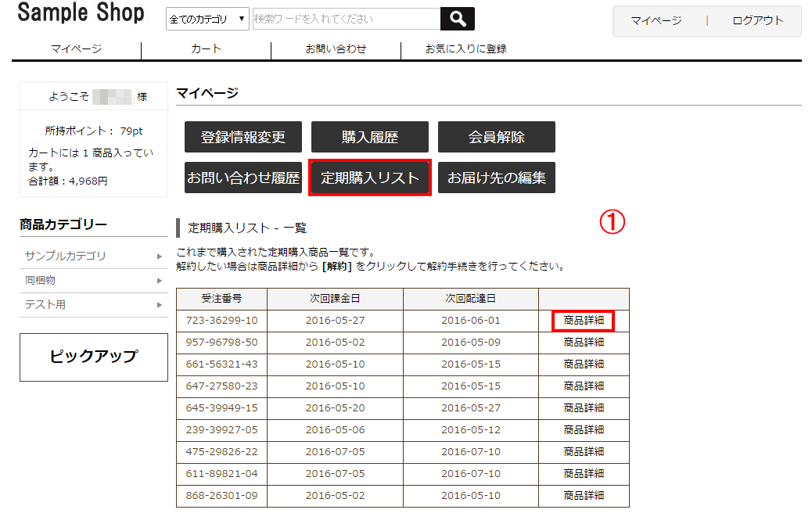Open 商品詳細 for order 611-89821-04
Screen dimensions: 812x524
[x=584, y=473]
